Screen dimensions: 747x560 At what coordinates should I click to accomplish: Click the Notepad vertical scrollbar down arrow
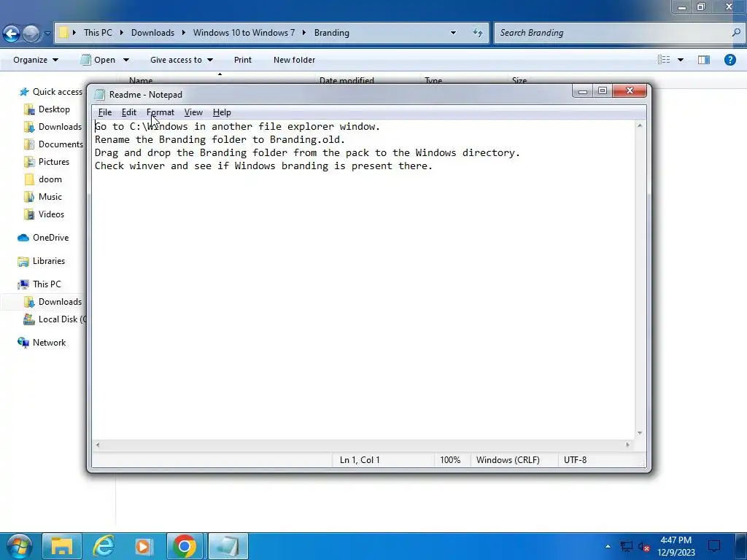point(640,433)
